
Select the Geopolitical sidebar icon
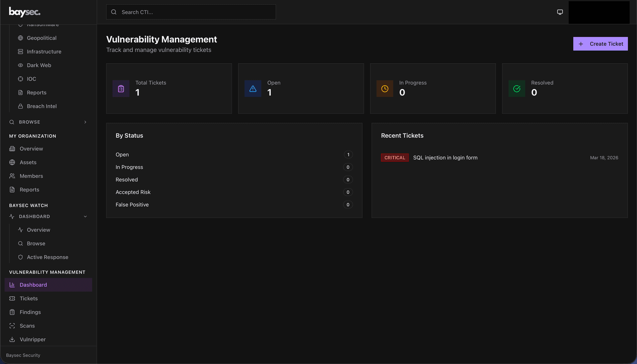tap(21, 38)
